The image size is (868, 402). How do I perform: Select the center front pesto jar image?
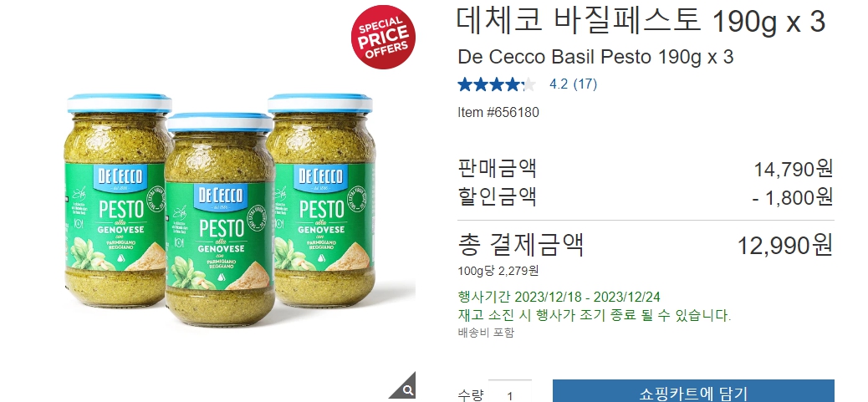tap(219, 219)
